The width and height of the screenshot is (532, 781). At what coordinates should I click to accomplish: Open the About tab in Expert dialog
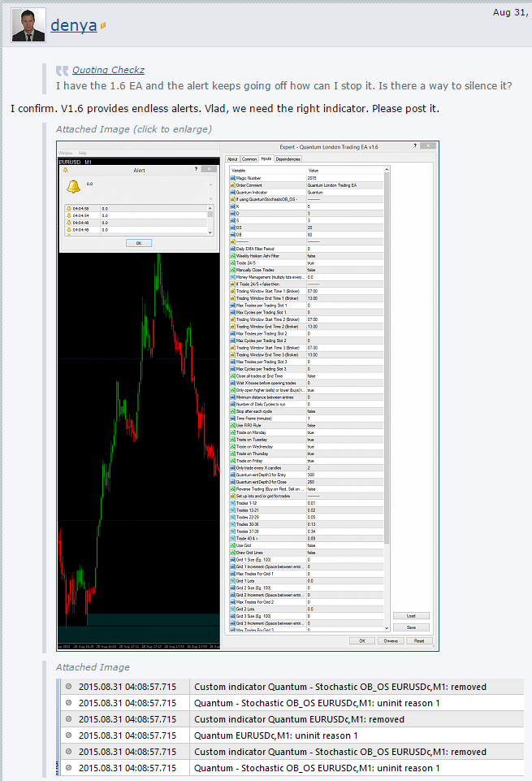tap(232, 159)
